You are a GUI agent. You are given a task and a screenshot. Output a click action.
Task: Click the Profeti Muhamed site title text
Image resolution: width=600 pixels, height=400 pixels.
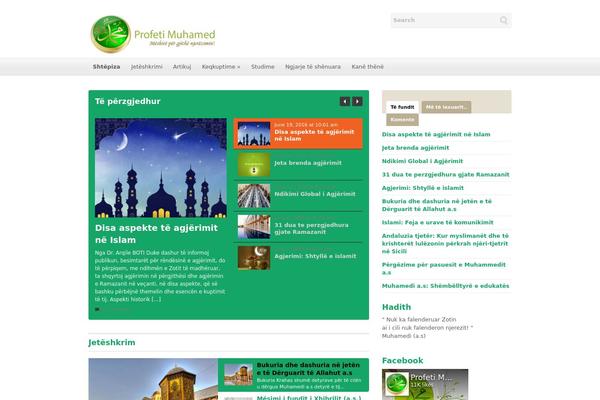tap(175, 34)
